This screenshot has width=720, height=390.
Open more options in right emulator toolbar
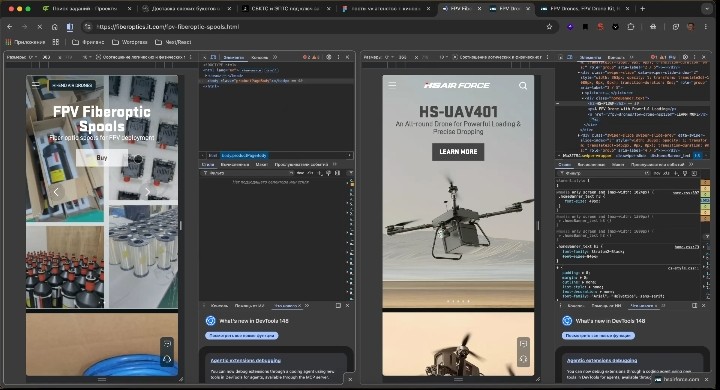(547, 57)
